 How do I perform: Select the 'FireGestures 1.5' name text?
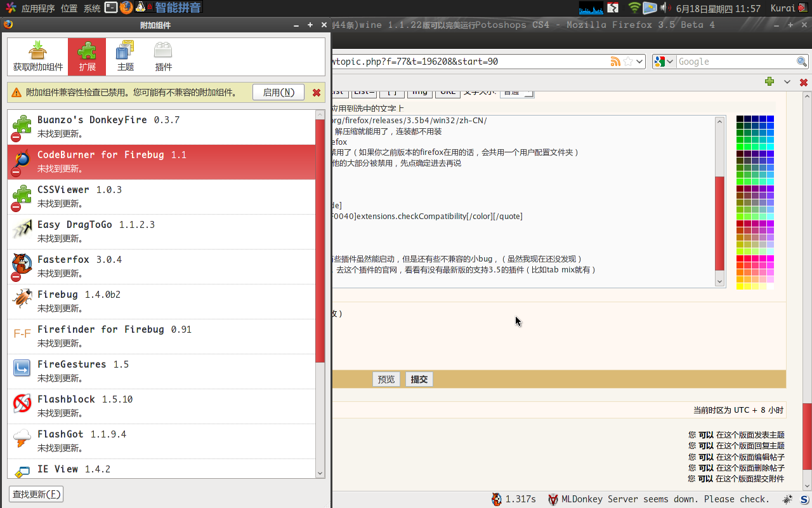[x=83, y=364]
